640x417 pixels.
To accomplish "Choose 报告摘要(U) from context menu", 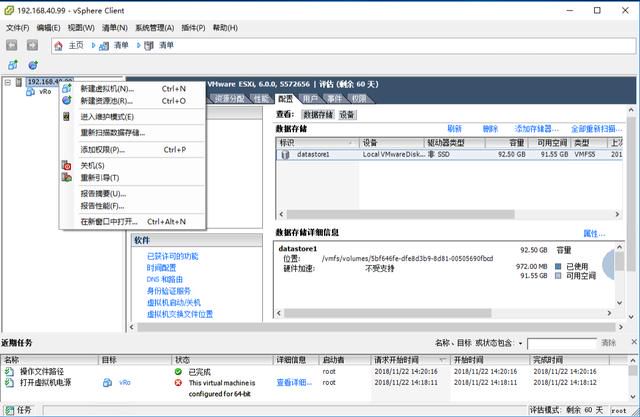I will 133,193.
